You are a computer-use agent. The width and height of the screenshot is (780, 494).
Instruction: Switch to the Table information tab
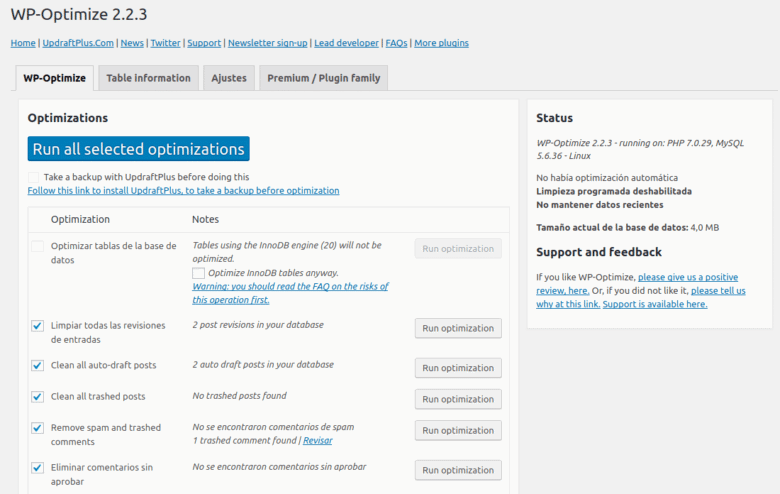148,78
